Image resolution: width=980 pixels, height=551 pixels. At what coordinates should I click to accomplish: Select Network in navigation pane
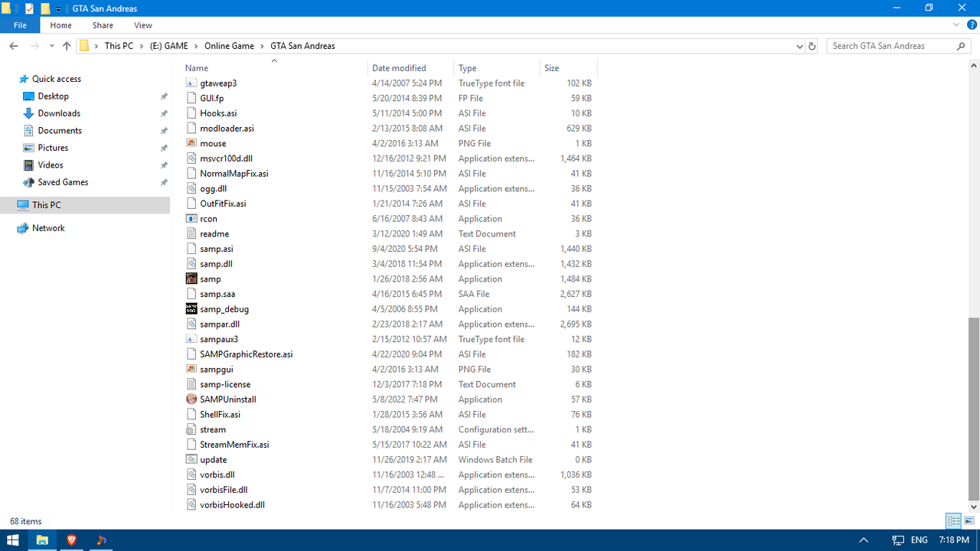pos(48,228)
